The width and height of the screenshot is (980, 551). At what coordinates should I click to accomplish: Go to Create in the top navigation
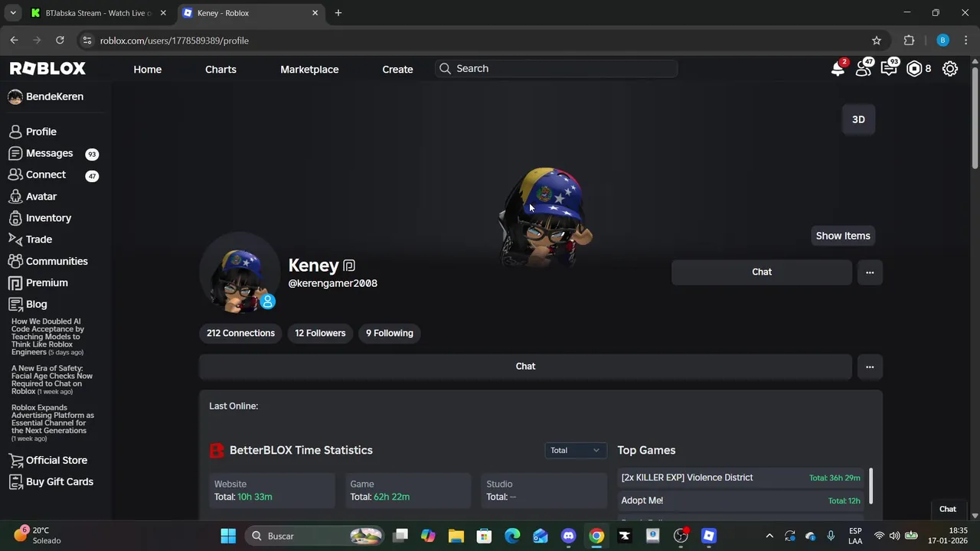tap(397, 69)
